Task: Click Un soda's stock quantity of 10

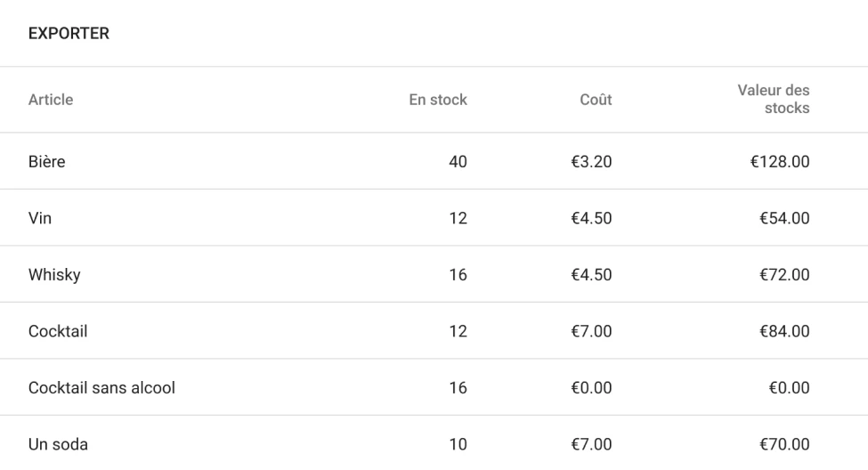Action: [458, 444]
